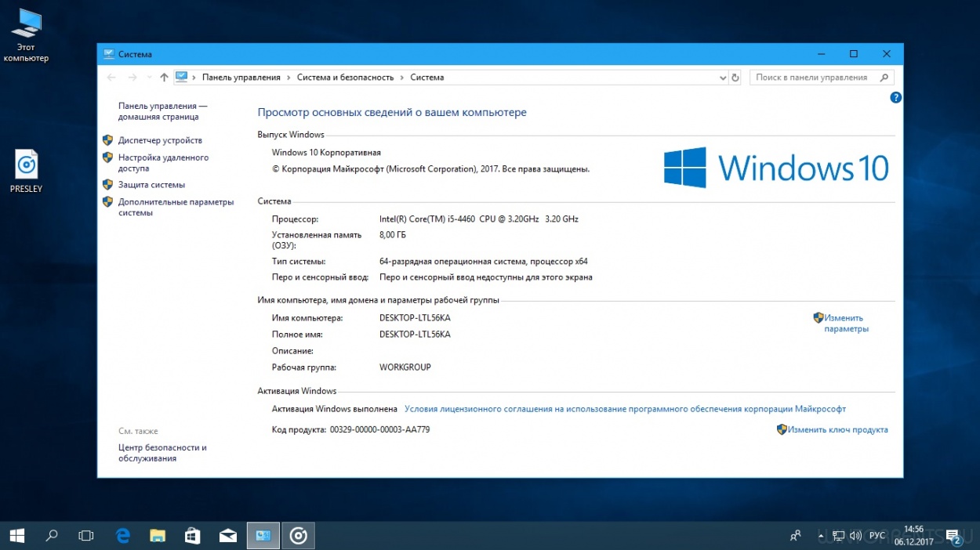Click Система и безопасность breadcrumb
The image size is (980, 550).
pyautogui.click(x=345, y=78)
